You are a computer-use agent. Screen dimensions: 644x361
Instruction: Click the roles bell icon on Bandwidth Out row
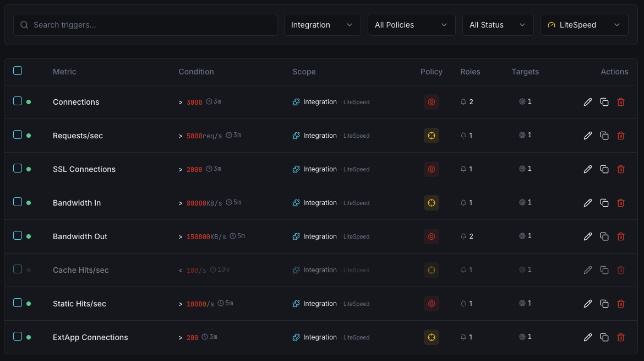click(x=462, y=236)
